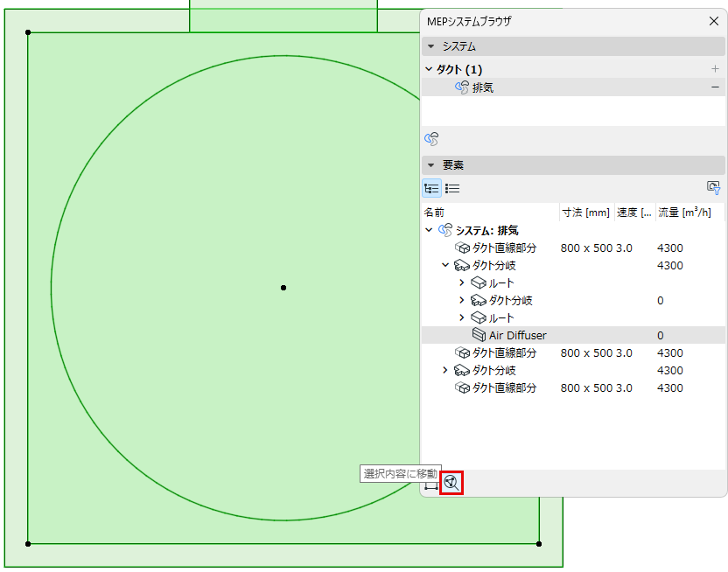Select the Air Diffuser row
Viewport: 728px width, 572px height.
pos(573,335)
